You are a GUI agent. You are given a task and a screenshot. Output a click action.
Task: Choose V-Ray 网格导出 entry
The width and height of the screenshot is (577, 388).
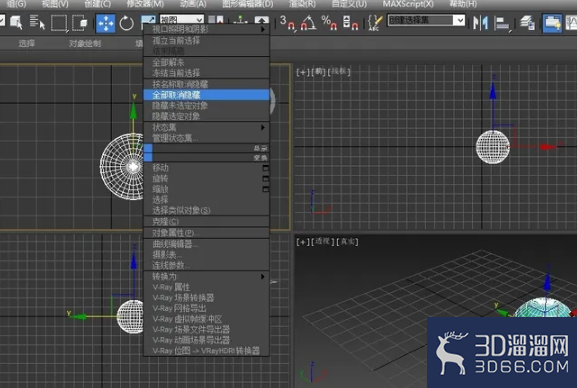[206, 308]
